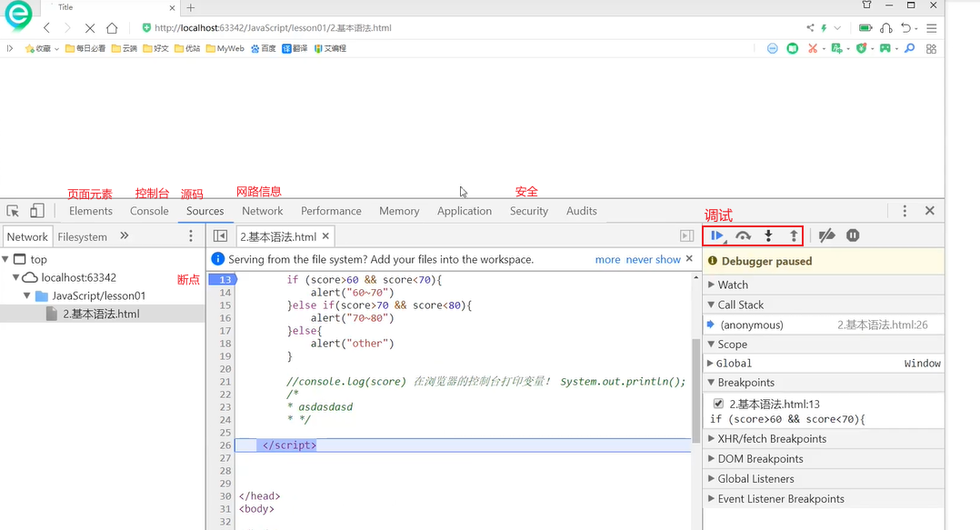Stop loading the page

89,27
